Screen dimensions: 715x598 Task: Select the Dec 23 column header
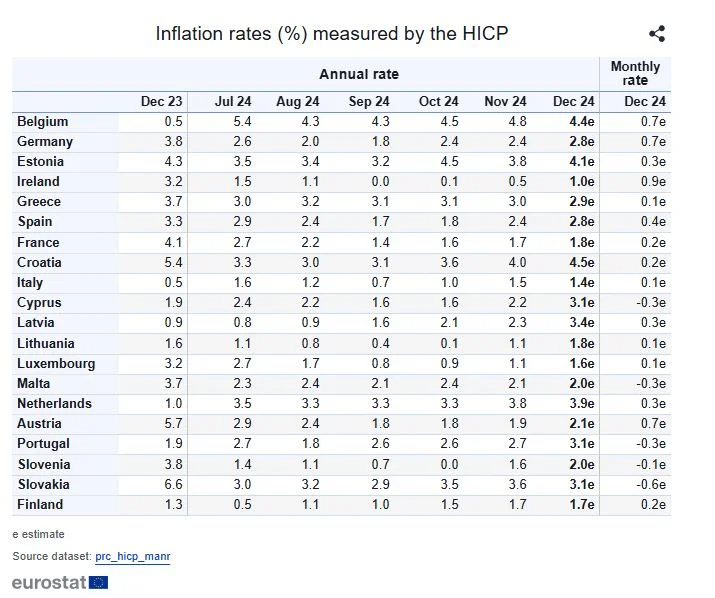pos(161,102)
